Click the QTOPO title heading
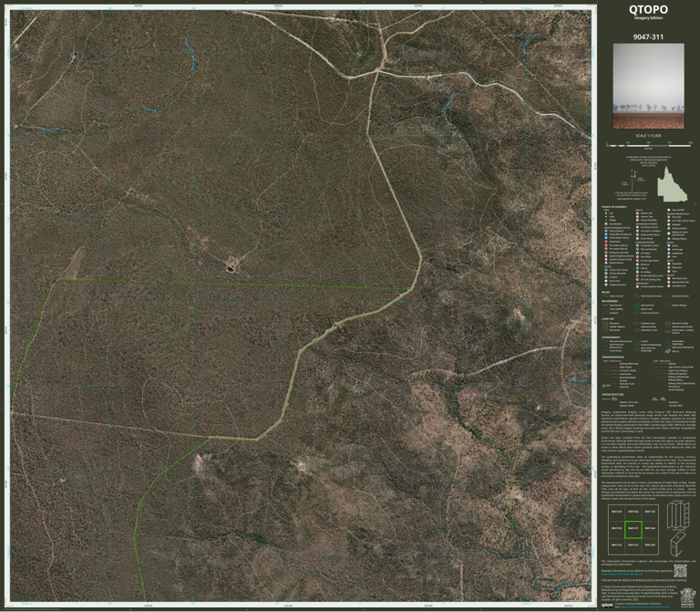The height and width of the screenshot is (612, 700). coord(648,9)
